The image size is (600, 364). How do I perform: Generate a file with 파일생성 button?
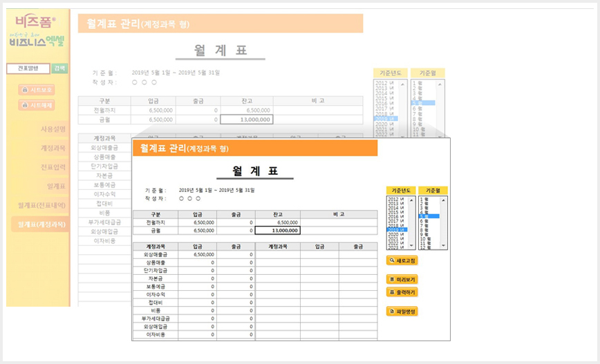coord(402,312)
